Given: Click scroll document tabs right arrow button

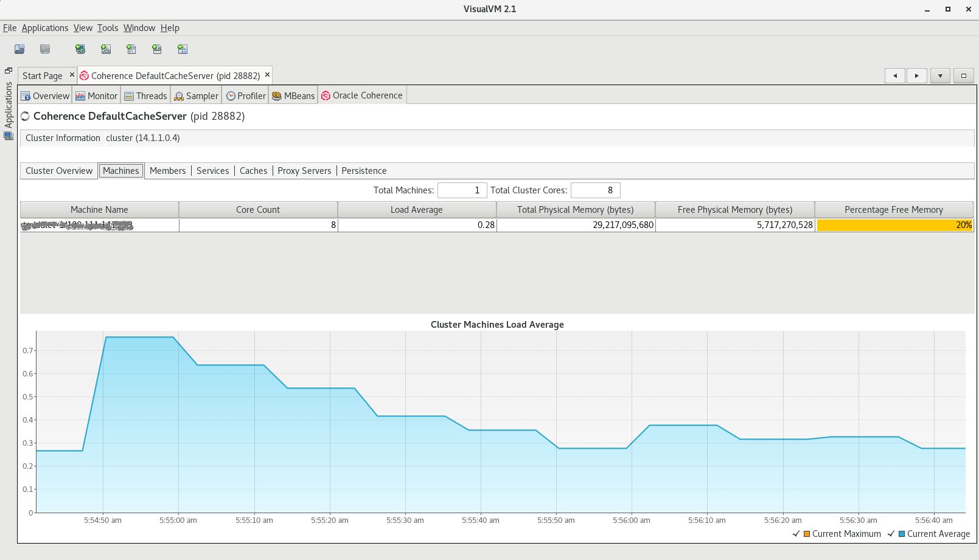Looking at the screenshot, I should [917, 76].
